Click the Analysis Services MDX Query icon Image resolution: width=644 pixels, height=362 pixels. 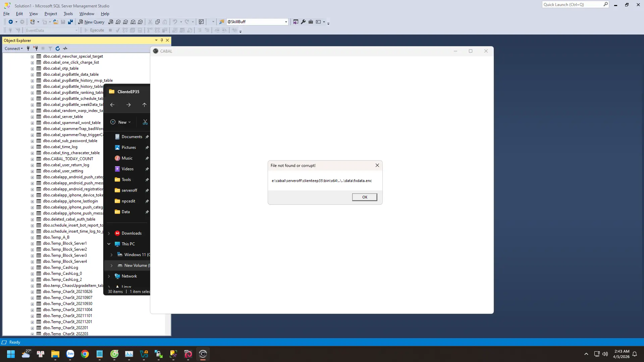pyautogui.click(x=118, y=22)
